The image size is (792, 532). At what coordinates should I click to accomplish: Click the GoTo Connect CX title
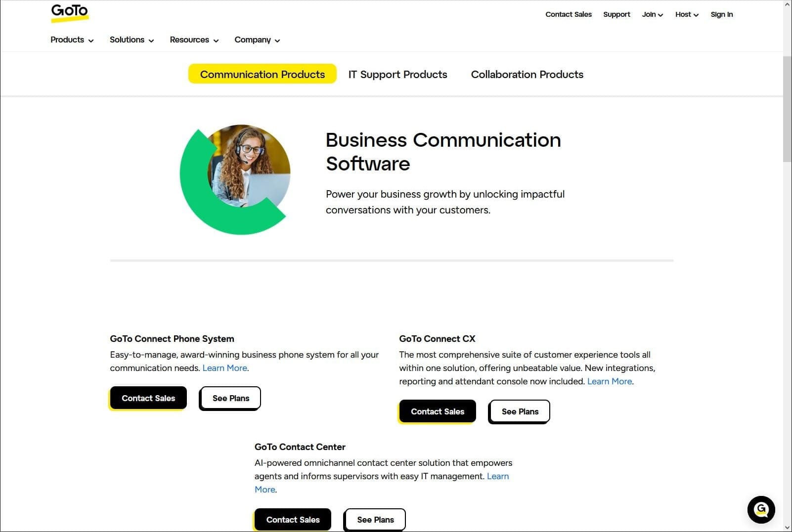click(x=437, y=339)
